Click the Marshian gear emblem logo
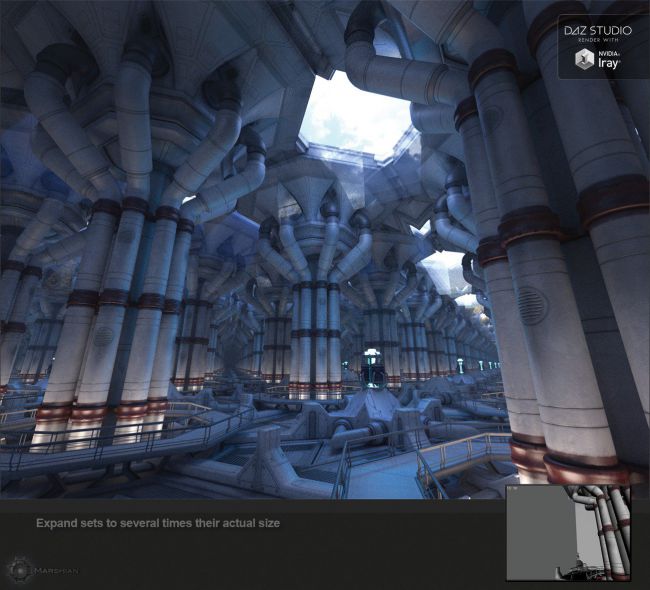This screenshot has height=590, width=650. (x=20, y=568)
